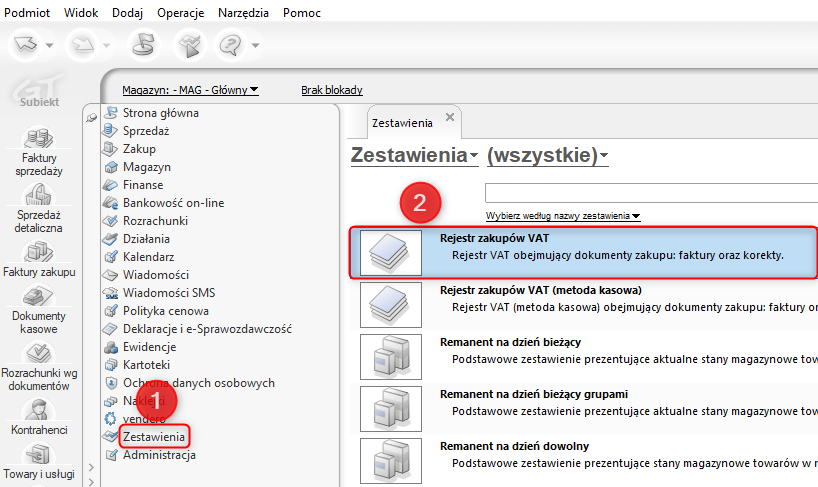Select Remanent na dzień bieżący report
The image size is (818, 487).
[x=584, y=357]
